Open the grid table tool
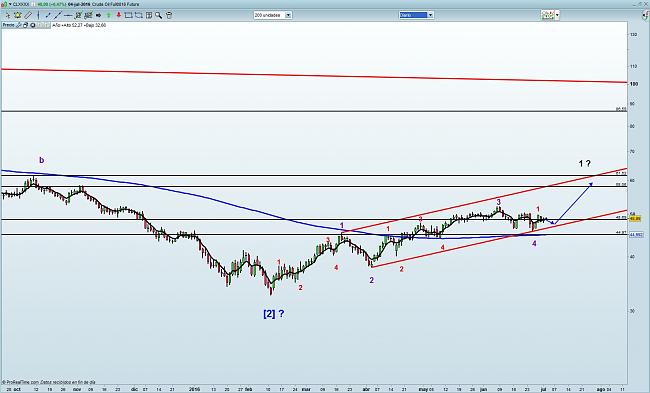 tap(149, 15)
